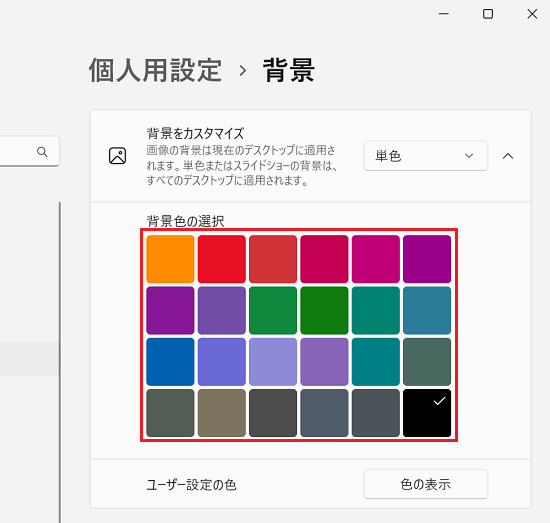
Task: Select the violet swatch starting second row
Action: coord(170,310)
